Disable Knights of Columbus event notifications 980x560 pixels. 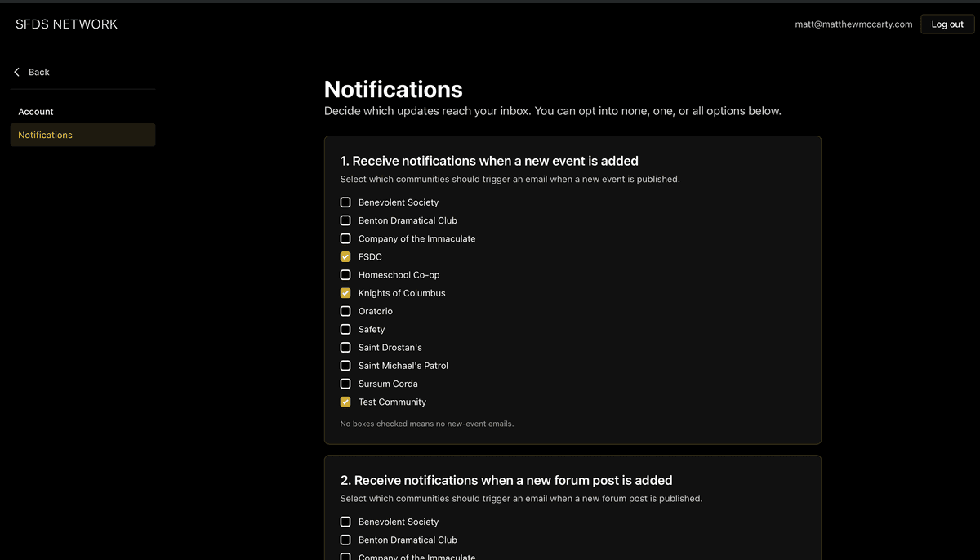coord(345,292)
